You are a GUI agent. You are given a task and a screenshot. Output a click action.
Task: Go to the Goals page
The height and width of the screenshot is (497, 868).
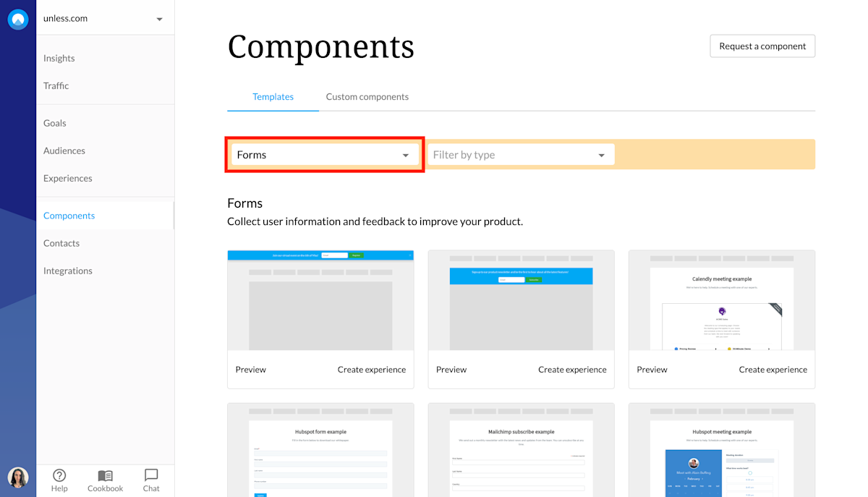[54, 123]
